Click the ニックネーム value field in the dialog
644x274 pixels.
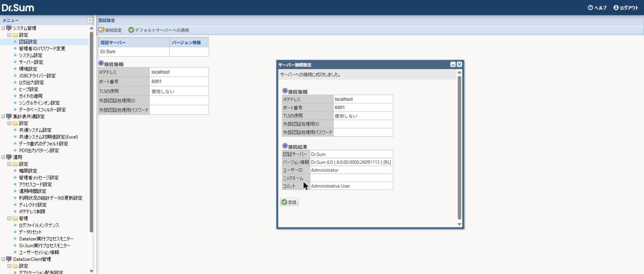[x=351, y=178]
